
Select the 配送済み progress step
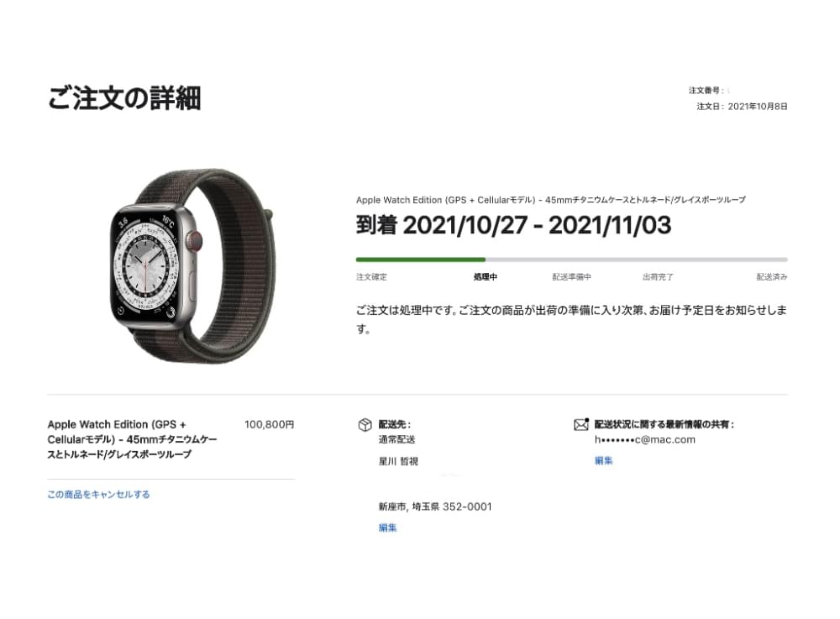pos(772,277)
